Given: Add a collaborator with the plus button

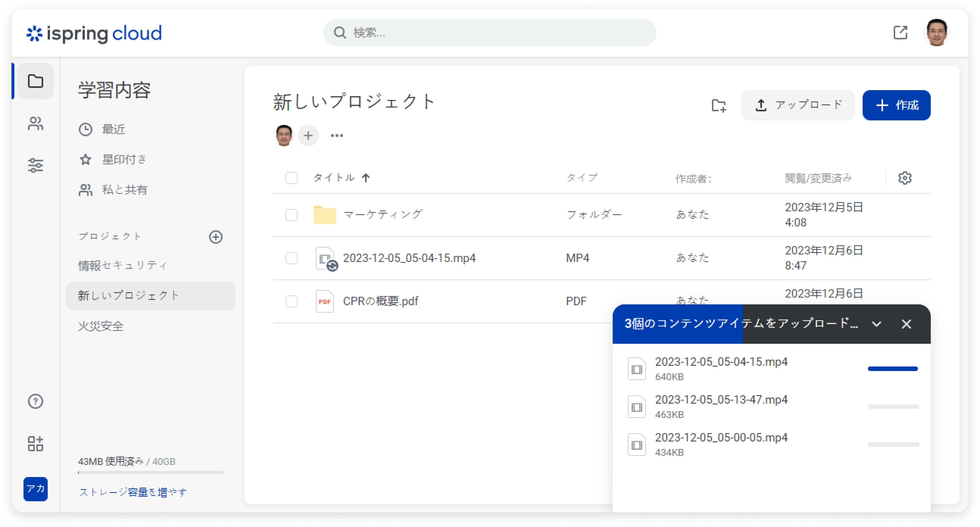Looking at the screenshot, I should (x=308, y=135).
